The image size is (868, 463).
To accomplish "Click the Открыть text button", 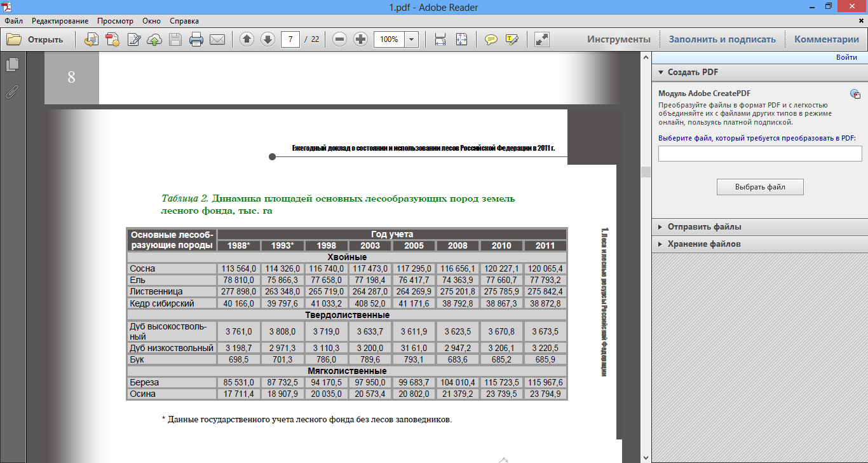I will pyautogui.click(x=45, y=39).
